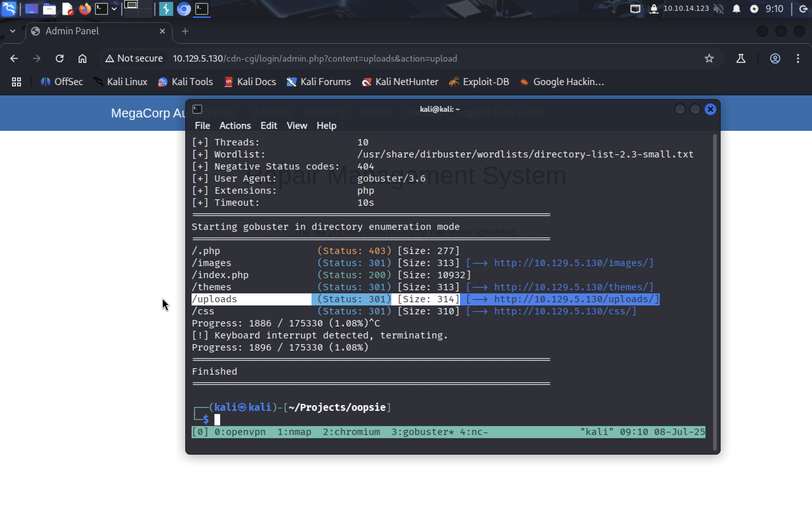Focus the Chromium taskbar window button
The image size is (812, 508).
[184, 9]
